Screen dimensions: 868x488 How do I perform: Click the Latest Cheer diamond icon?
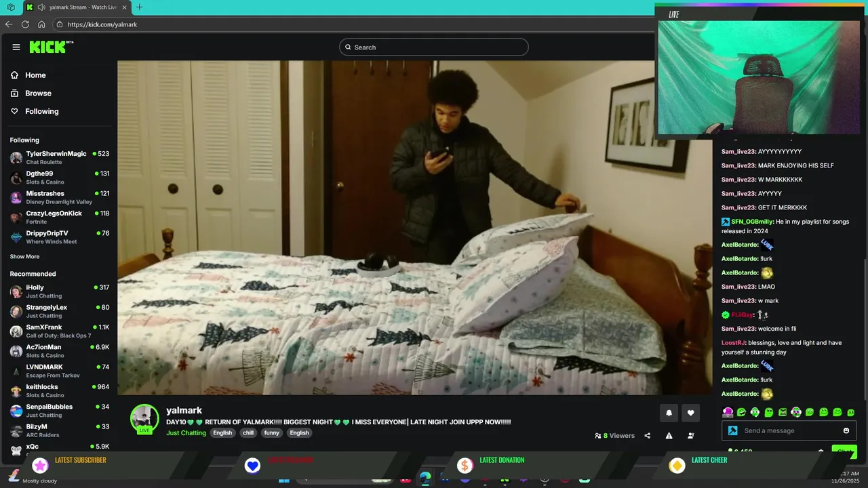point(677,466)
